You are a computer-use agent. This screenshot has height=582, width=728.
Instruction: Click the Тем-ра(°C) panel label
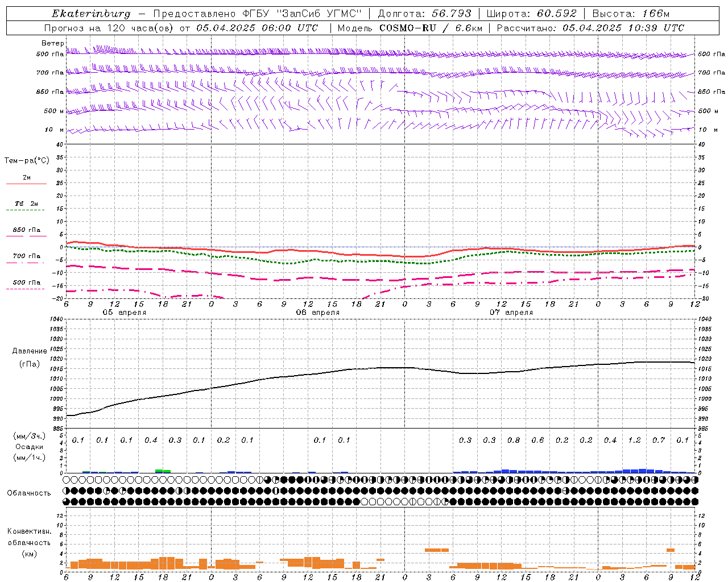click(27, 161)
